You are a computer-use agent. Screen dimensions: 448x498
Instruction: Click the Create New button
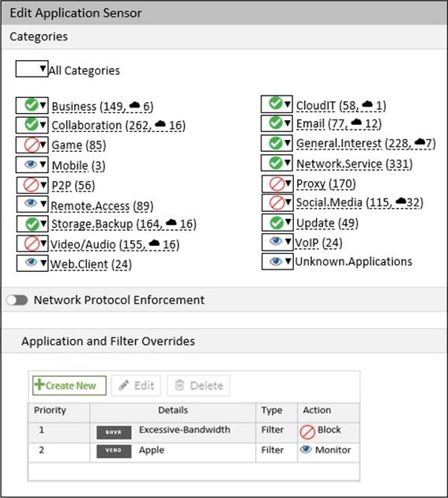(x=70, y=386)
